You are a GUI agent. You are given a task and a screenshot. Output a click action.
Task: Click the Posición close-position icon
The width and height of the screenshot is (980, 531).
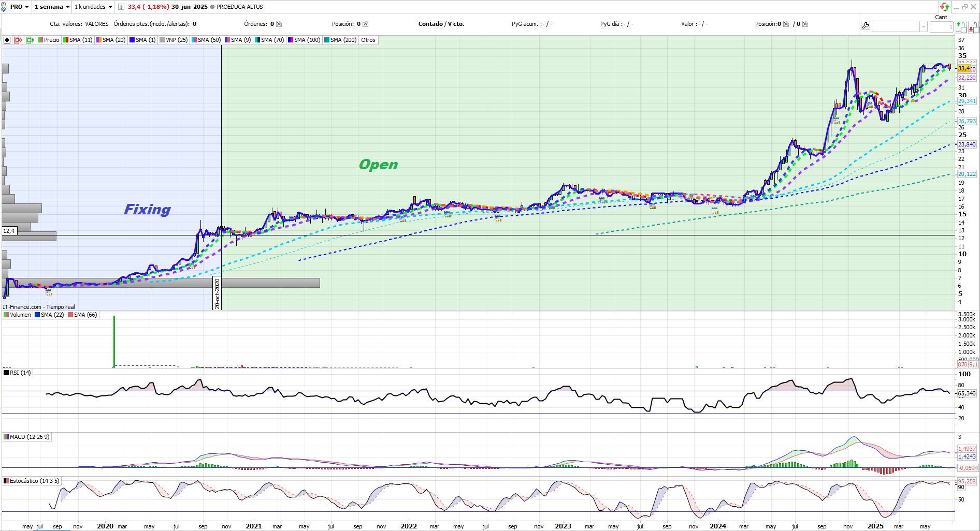point(365,24)
